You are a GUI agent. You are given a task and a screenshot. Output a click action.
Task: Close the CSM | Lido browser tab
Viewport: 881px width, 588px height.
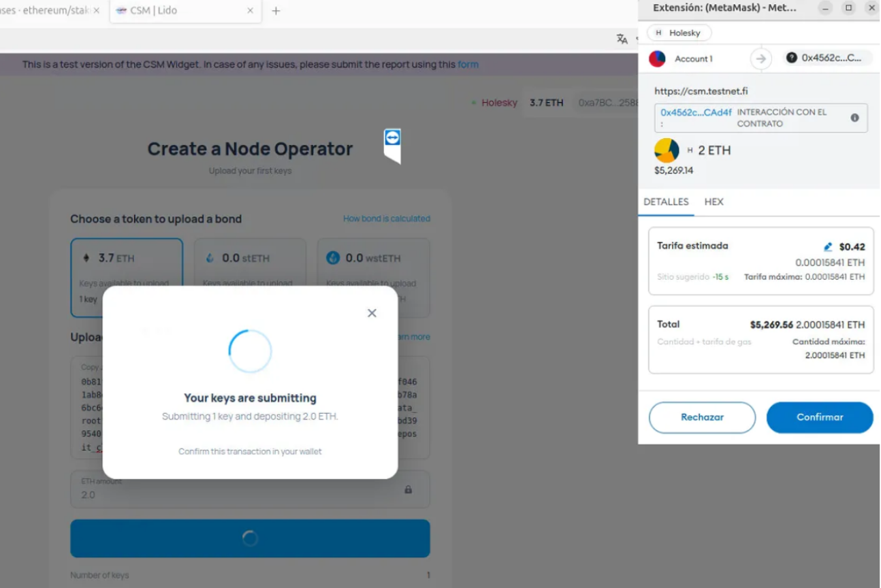click(250, 11)
